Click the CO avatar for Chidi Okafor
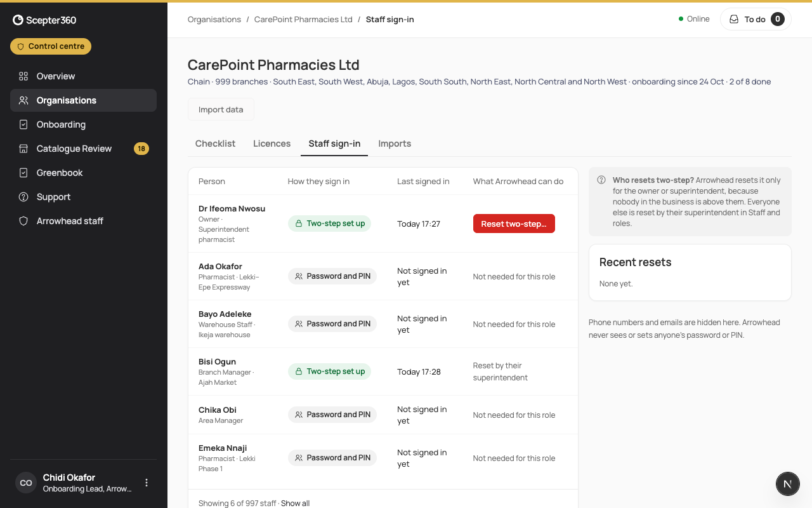This screenshot has width=812, height=508. click(26, 483)
